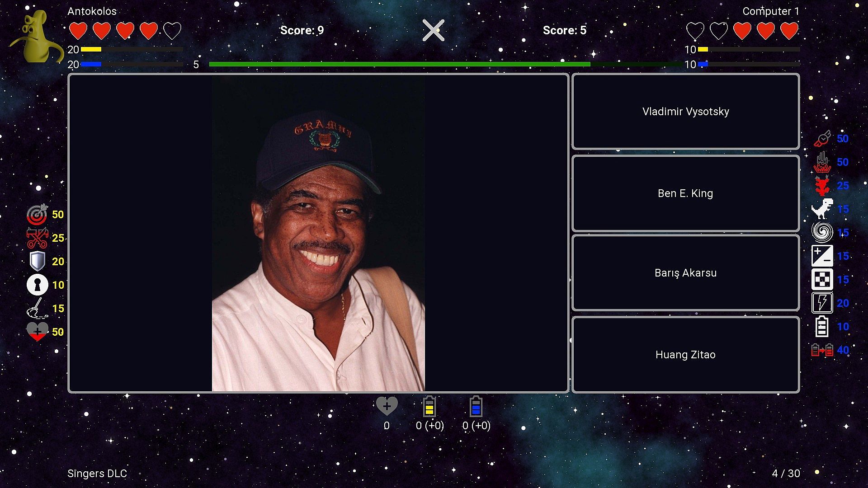
Task: Select the answer Ben E. King
Action: click(685, 193)
